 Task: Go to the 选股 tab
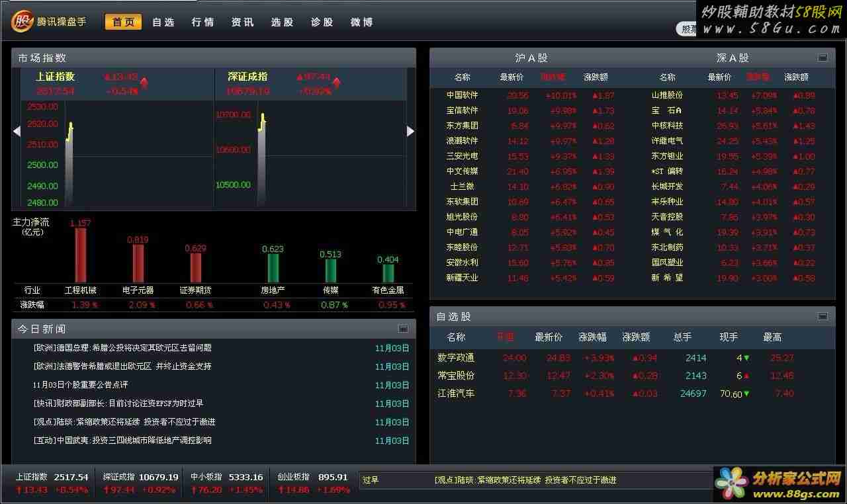[x=282, y=22]
